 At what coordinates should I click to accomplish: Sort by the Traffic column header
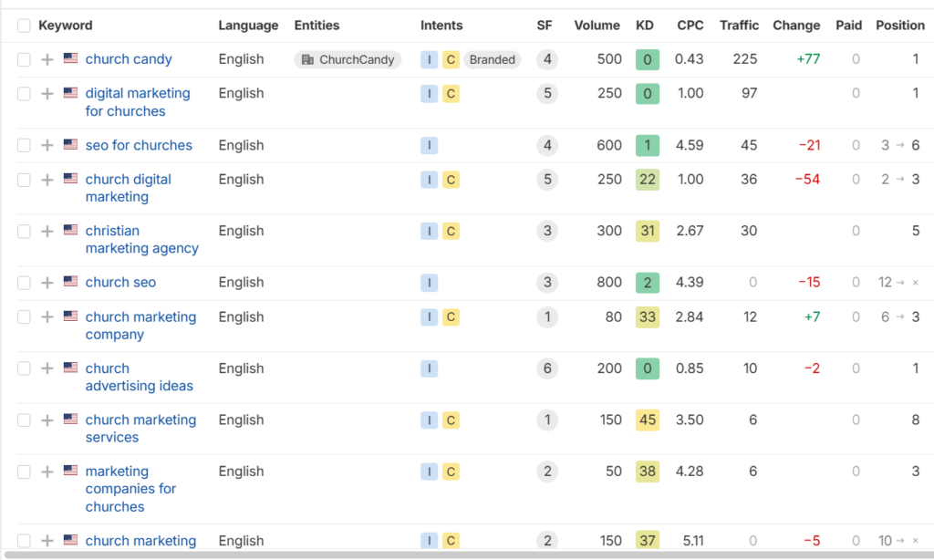click(x=739, y=26)
